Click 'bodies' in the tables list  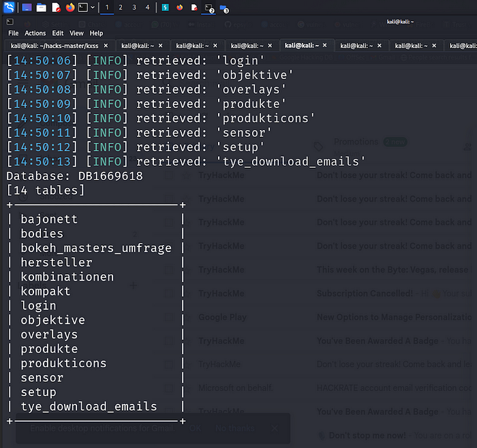pyautogui.click(x=42, y=234)
